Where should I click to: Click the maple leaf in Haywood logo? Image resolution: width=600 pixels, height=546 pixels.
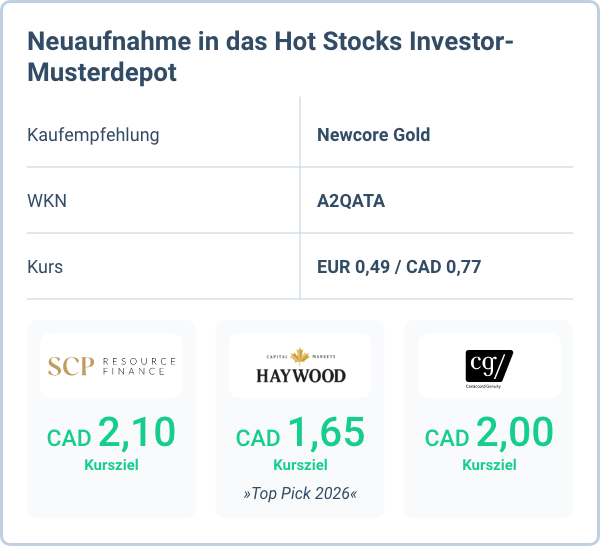tap(300, 356)
